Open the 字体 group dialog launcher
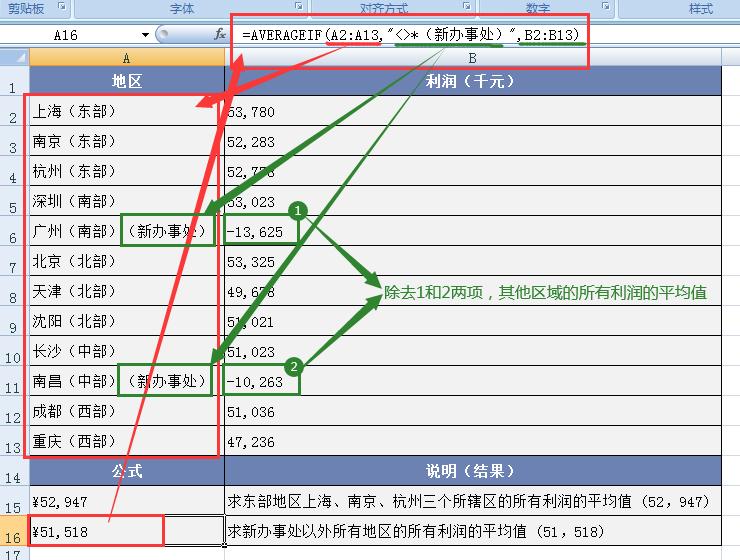The height and width of the screenshot is (560, 740). pos(298,6)
